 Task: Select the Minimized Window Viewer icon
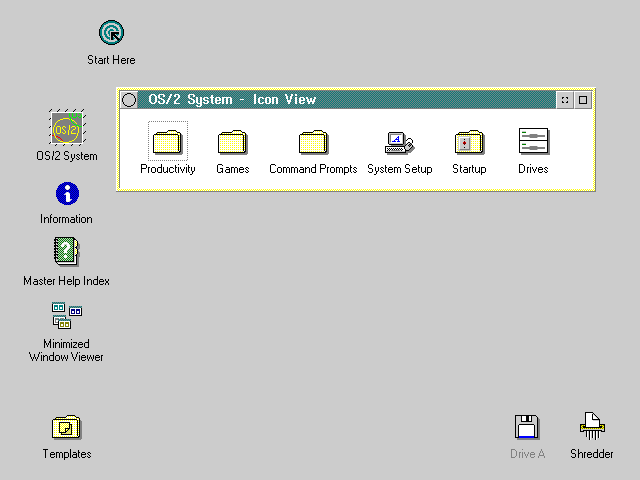[x=66, y=316]
